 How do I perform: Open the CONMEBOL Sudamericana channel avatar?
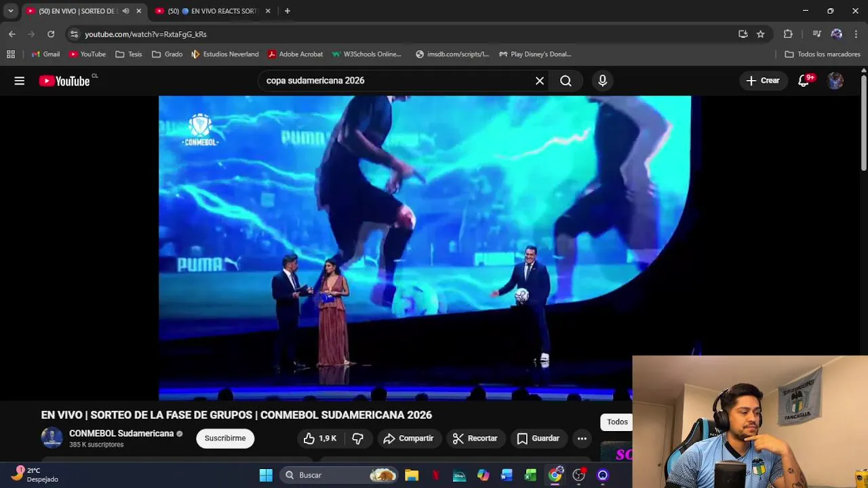tap(52, 439)
